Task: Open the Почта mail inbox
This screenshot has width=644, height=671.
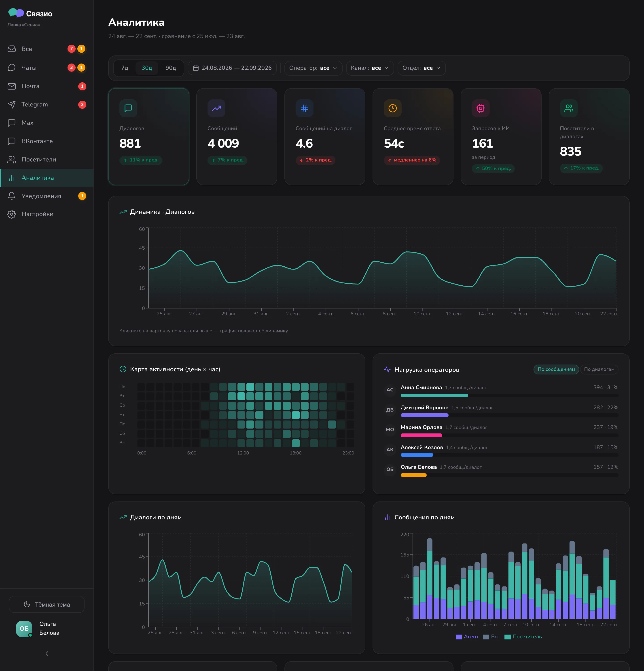Action: (47, 86)
